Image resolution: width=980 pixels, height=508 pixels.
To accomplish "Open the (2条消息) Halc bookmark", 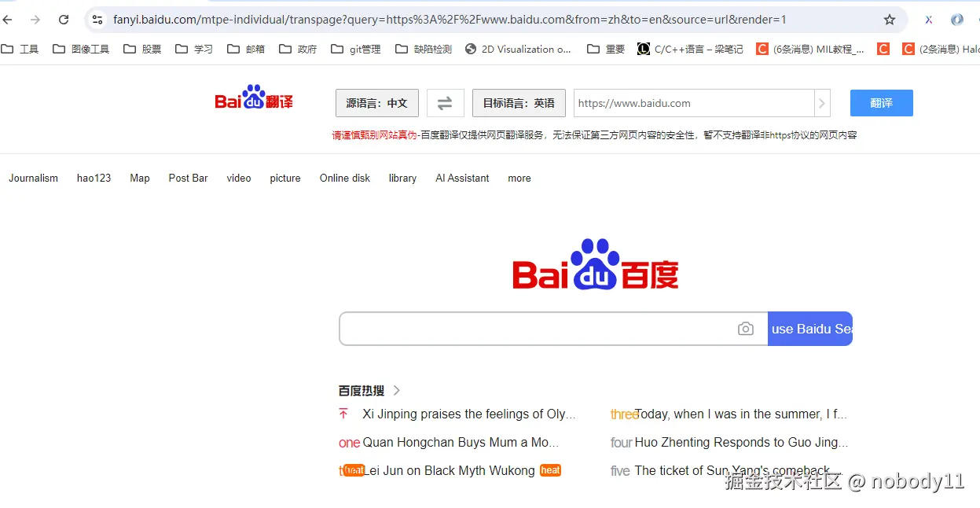I will [941, 49].
